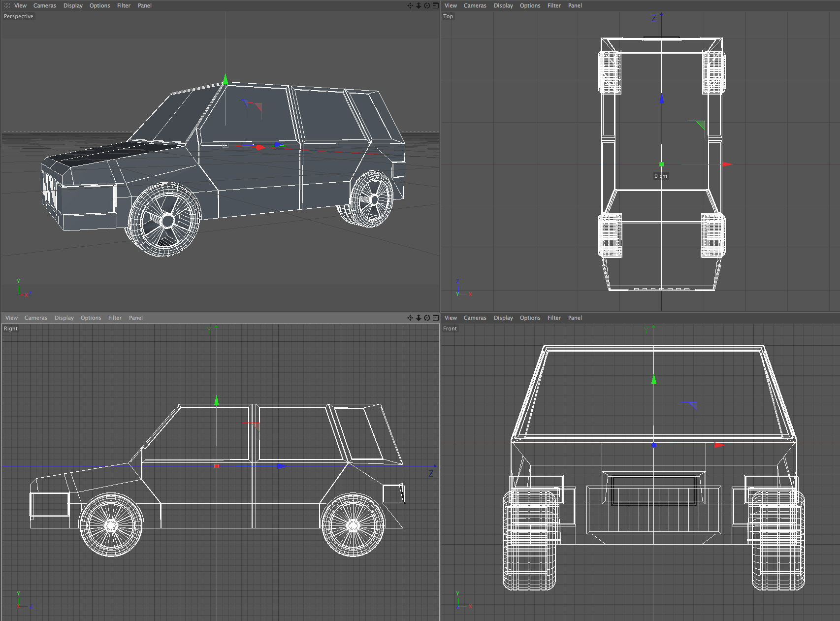
Task: Open the Options menu in Perspective viewport
Action: [x=99, y=5]
